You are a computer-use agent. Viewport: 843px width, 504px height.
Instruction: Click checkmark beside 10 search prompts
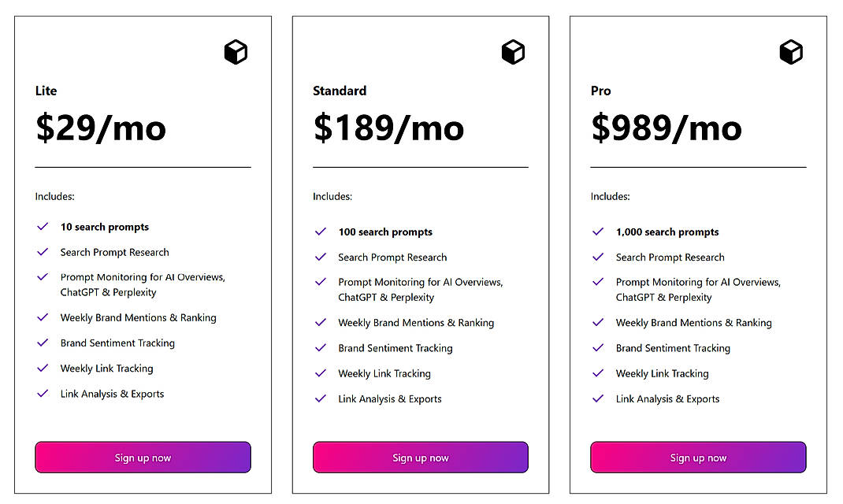[43, 227]
